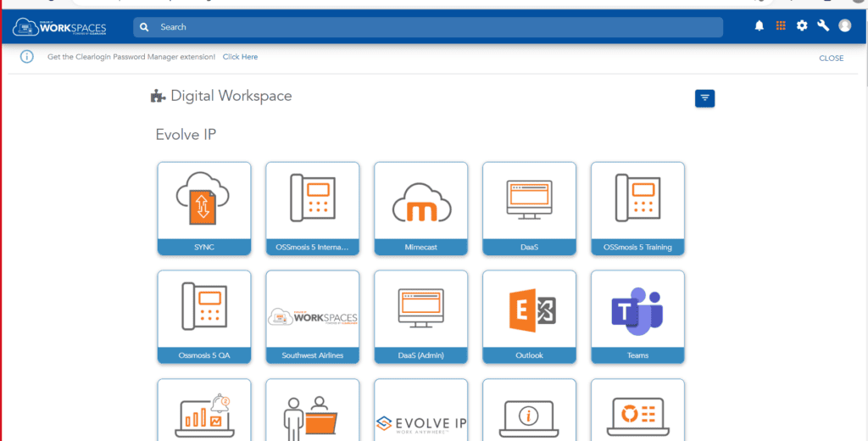Follow the 'Click Here' extension link
Image resolution: width=868 pixels, height=441 pixels.
tap(240, 57)
